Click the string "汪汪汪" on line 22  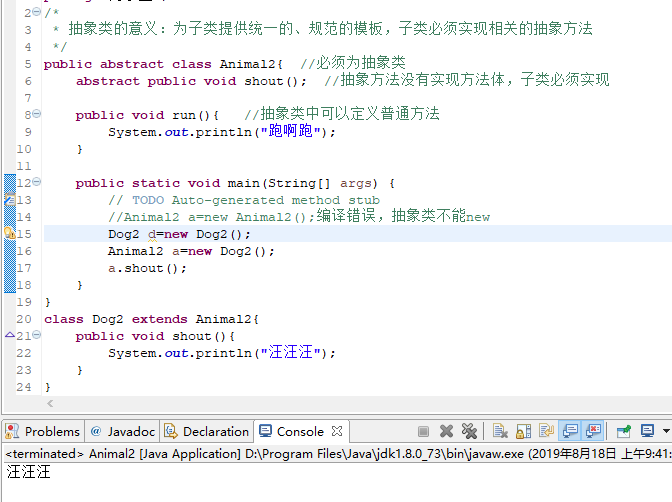coord(291,352)
